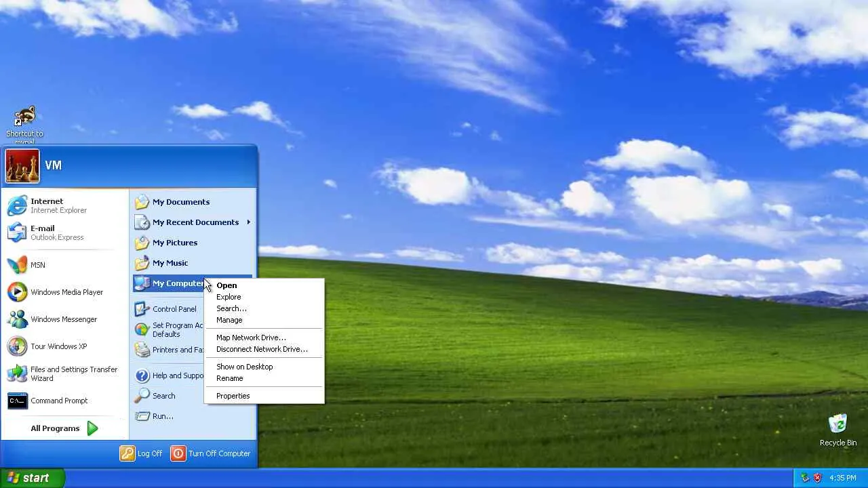Click the "Shortcut to" desktop caption
Image resolution: width=868 pixels, height=488 pixels.
click(x=24, y=134)
